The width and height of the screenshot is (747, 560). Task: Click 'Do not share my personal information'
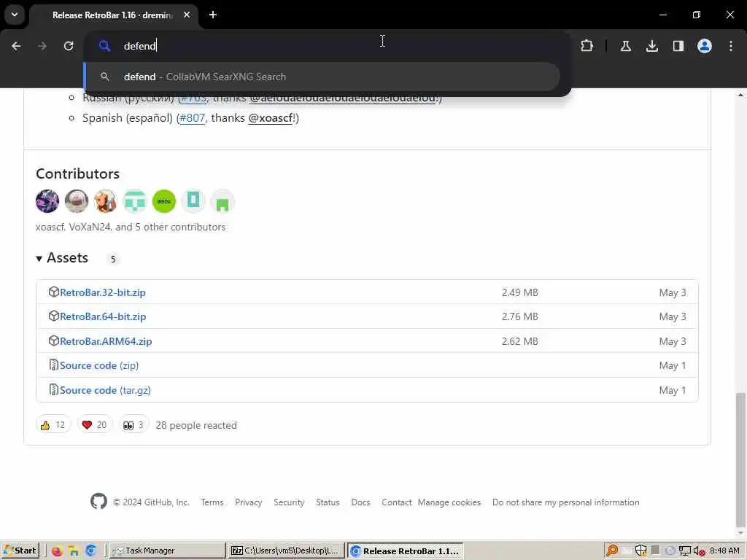(565, 502)
